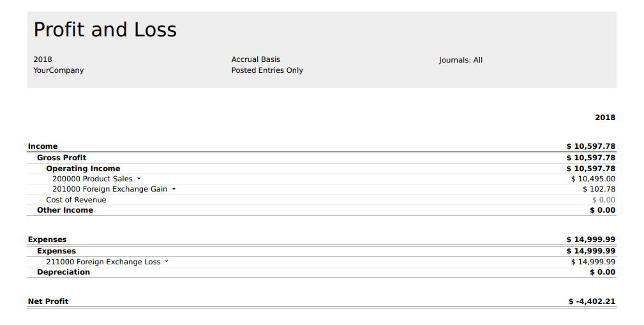This screenshot has width=644, height=325.
Task: Click the $ 10,495.00 Product Sales amount
Action: click(593, 179)
